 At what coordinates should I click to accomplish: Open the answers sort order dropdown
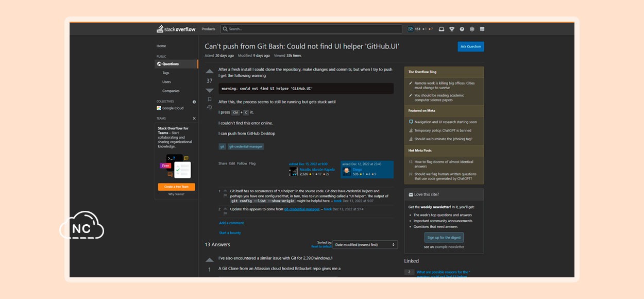point(365,244)
